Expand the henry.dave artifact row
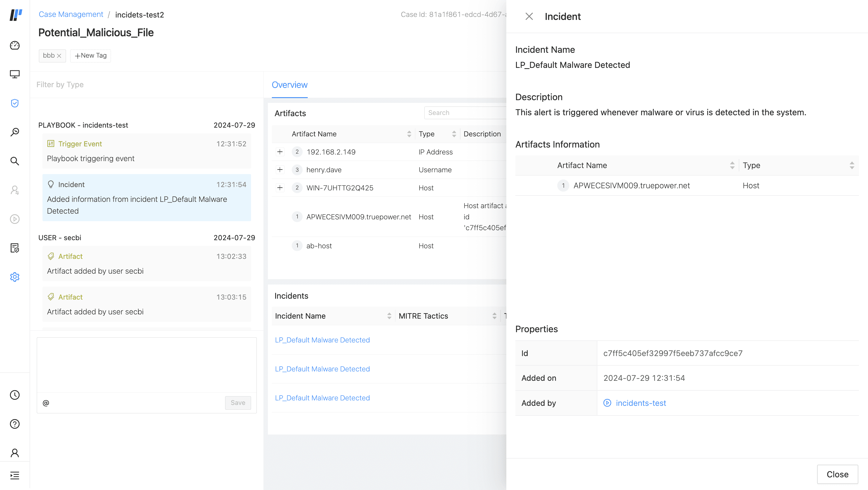The image size is (868, 490). click(280, 170)
